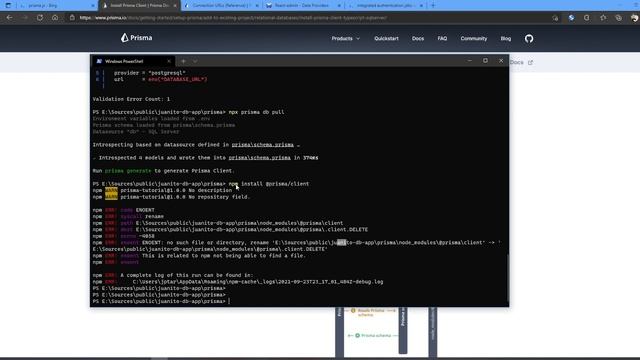Click the 'npm install @prisma/client' command text
The height and width of the screenshot is (360, 640).
[x=269, y=184]
